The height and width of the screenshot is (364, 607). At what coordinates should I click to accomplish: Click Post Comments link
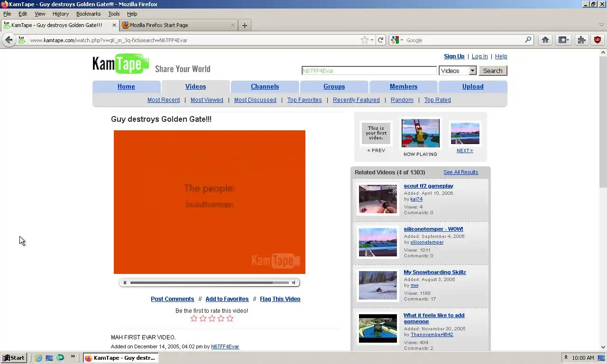pos(172,299)
